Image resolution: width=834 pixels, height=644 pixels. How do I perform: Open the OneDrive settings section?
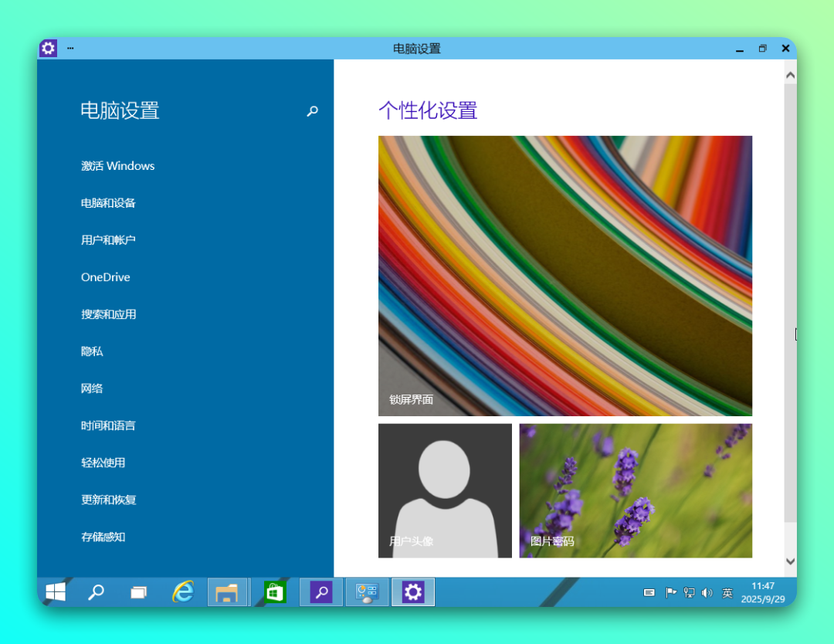tap(105, 277)
